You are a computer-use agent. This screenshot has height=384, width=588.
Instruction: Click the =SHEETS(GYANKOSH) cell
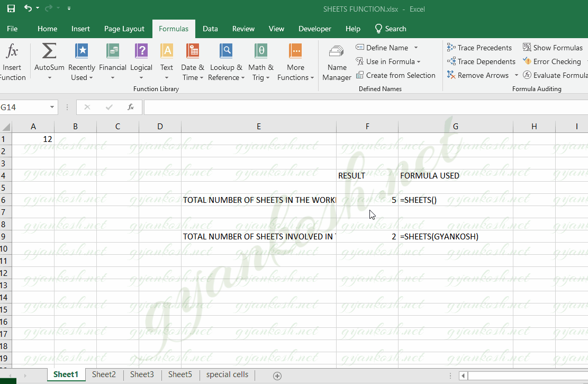pos(456,236)
